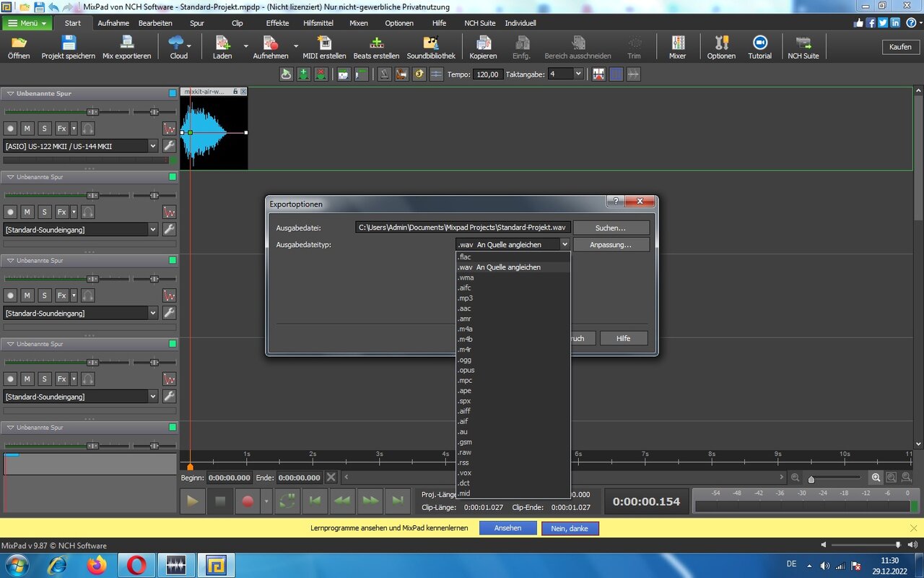Mute the second track with M button
The image size is (924, 578).
[27, 212]
